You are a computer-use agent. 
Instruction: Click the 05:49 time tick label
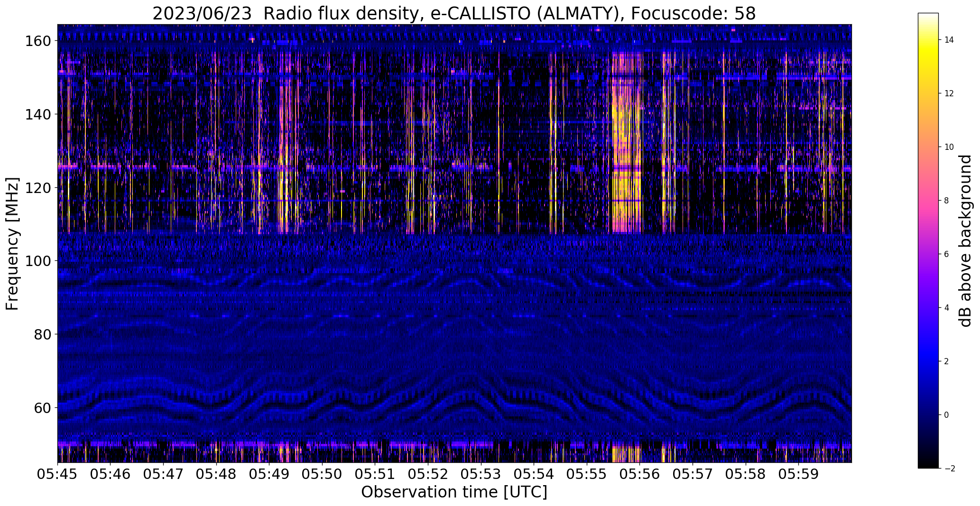click(269, 474)
